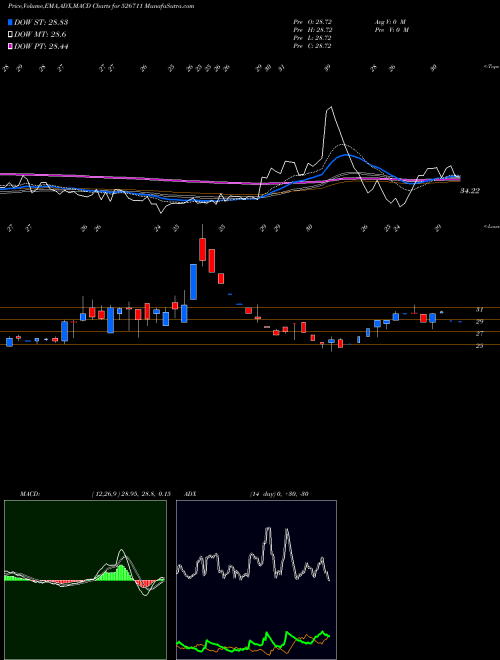Viewport: 500px width, 660px height.
Task: Click the 34.22 EMA price label
Action: (470, 191)
